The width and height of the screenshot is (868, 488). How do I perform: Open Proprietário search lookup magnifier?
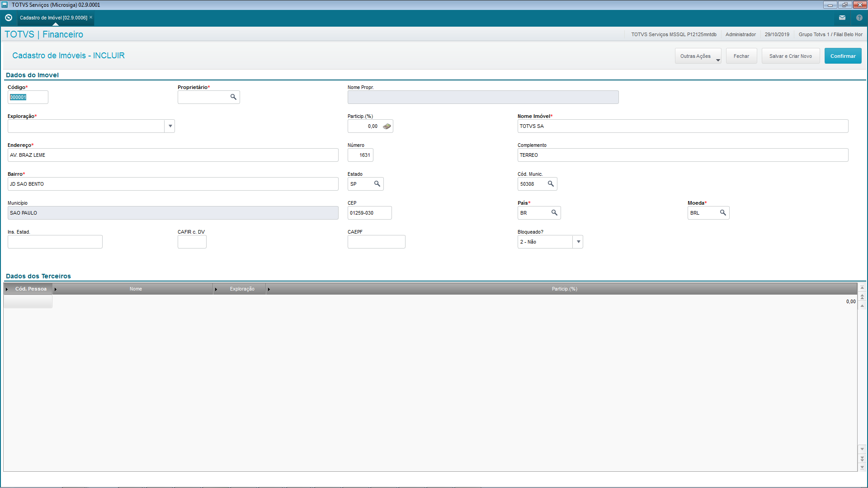tap(233, 97)
